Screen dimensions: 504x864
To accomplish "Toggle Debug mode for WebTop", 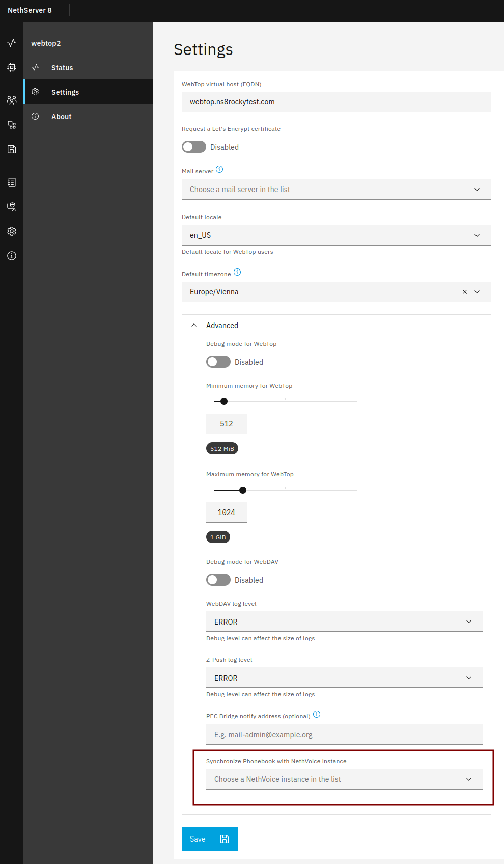I will pos(218,362).
